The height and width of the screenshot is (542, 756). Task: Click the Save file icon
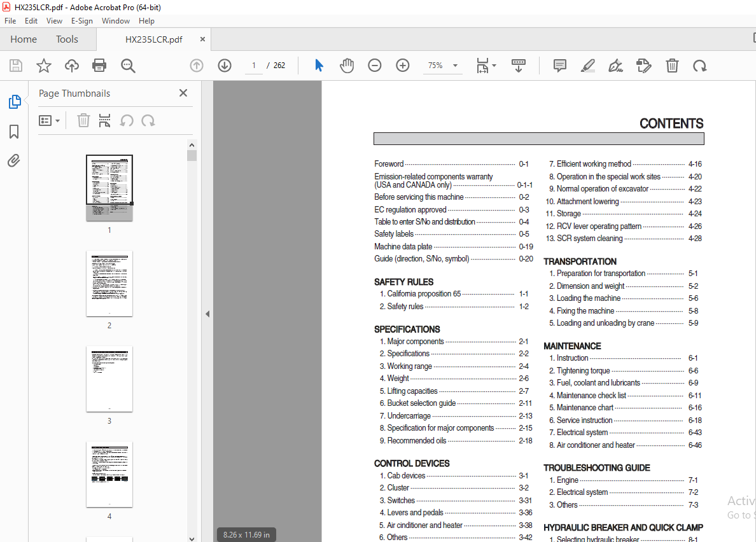tap(16, 66)
